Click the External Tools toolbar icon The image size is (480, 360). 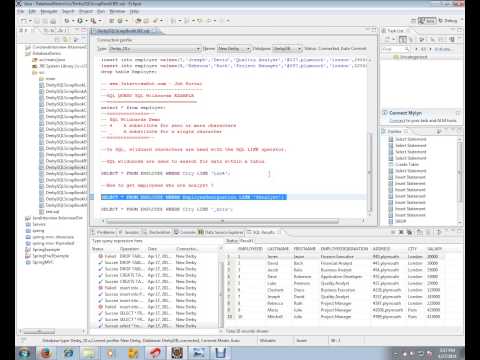(93, 21)
